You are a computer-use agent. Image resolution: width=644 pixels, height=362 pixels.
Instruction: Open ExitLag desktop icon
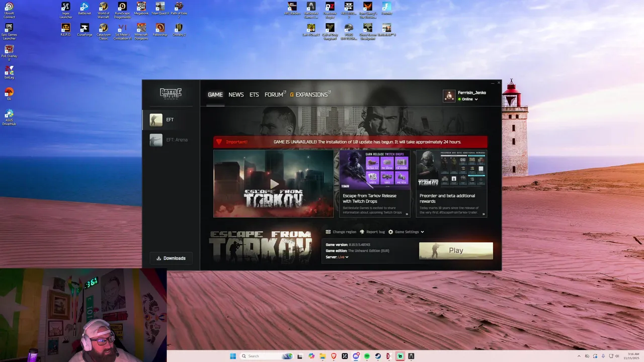point(9,72)
